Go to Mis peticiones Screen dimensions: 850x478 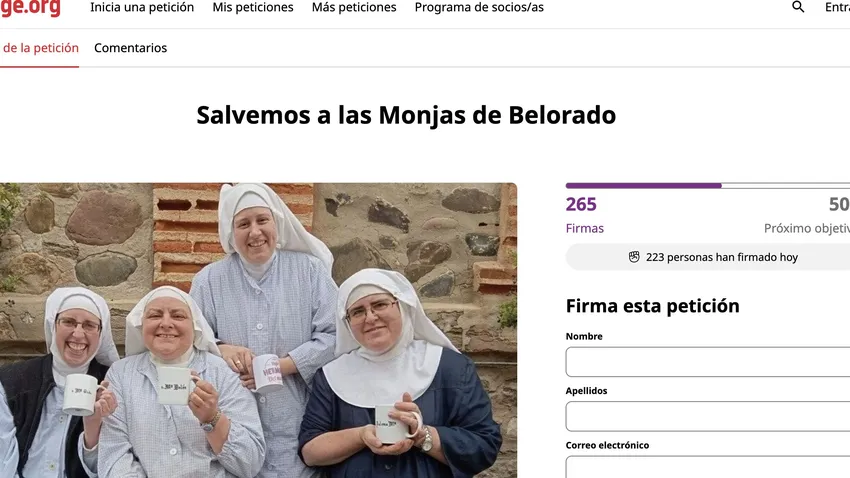click(253, 8)
